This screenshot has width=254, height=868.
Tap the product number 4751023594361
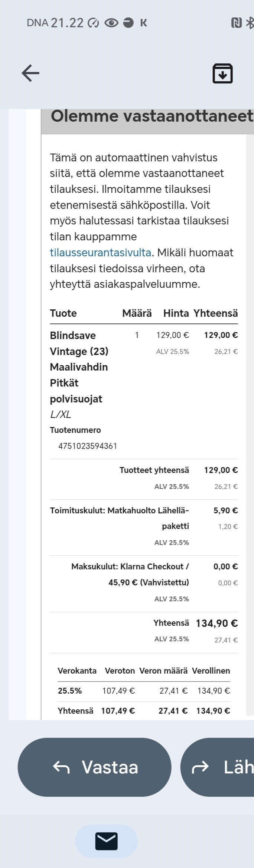click(x=88, y=446)
